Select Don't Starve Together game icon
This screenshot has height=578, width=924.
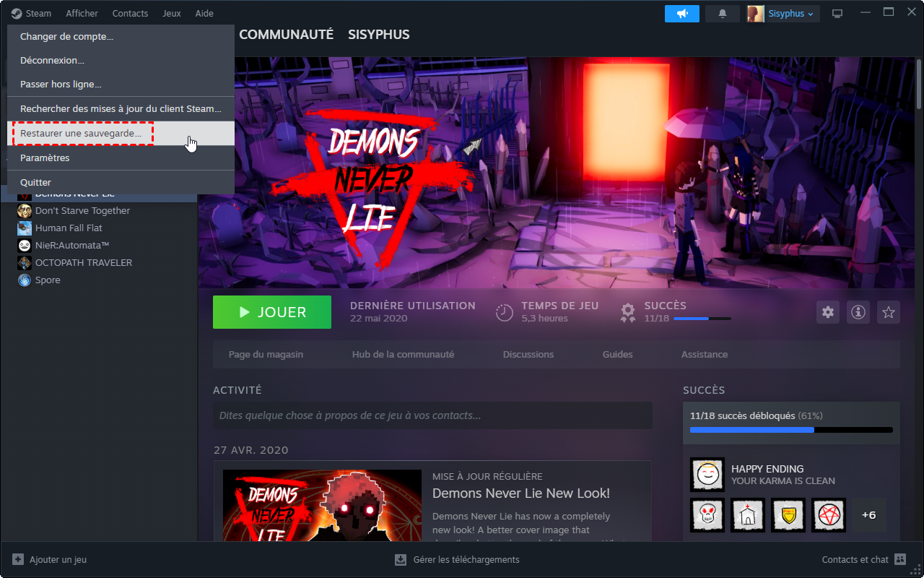pyautogui.click(x=25, y=211)
